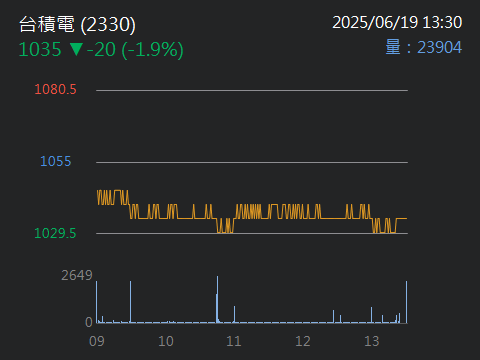The height and width of the screenshot is (360, 480).
Task: Select the 12 hour marker on the time axis
Action: pyautogui.click(x=303, y=341)
